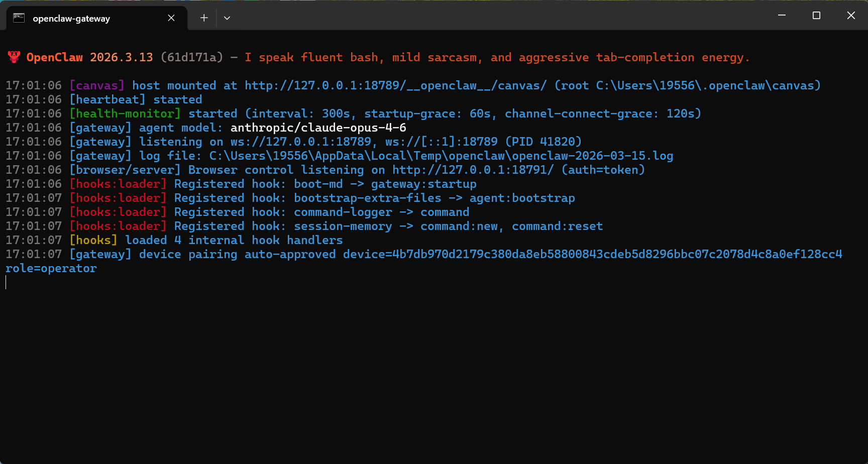Close the openclaw-gateway tab
Image resolution: width=868 pixels, height=464 pixels.
pos(171,18)
